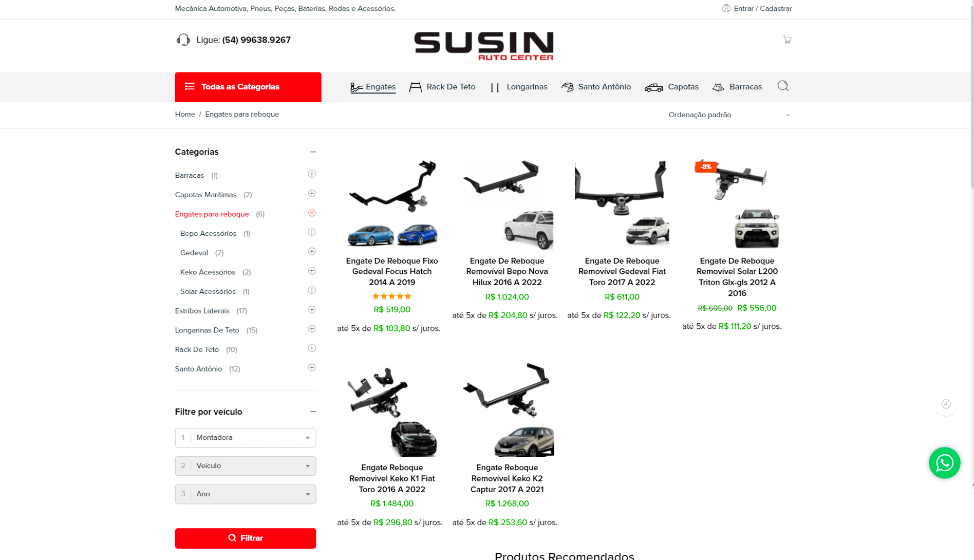974x560 pixels.
Task: Click the red Filtrar button
Action: (x=245, y=538)
